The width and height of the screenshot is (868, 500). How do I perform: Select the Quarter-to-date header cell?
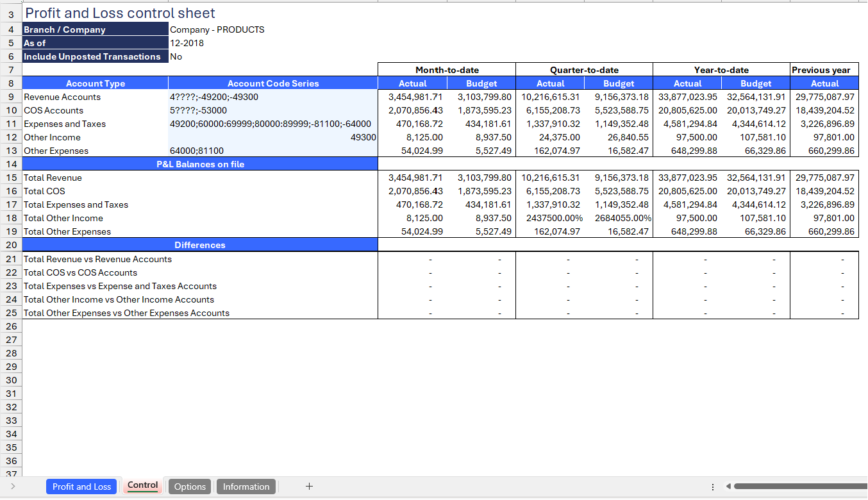584,70
